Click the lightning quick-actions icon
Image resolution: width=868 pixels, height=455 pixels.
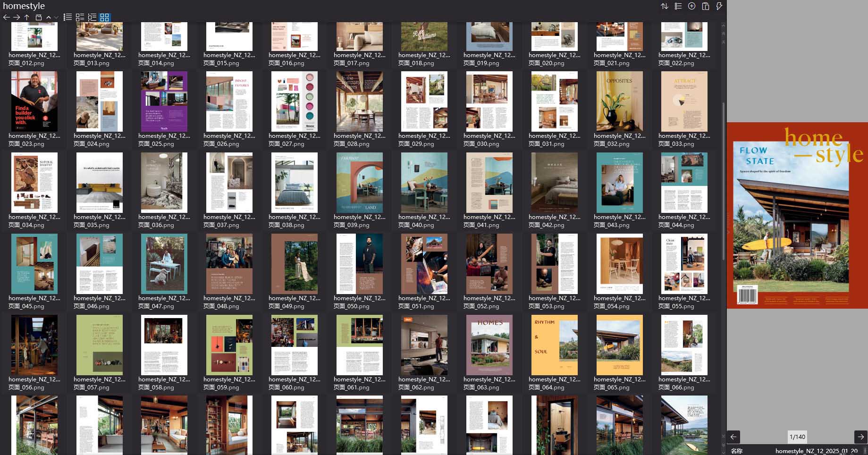coord(719,6)
